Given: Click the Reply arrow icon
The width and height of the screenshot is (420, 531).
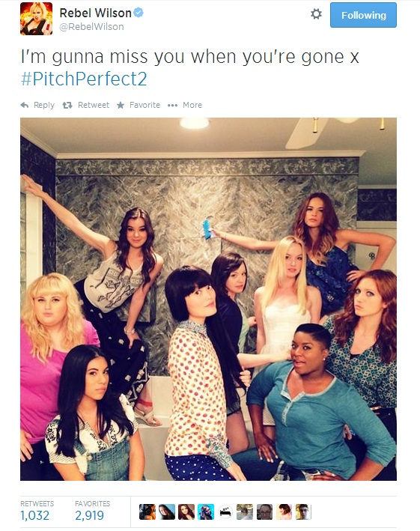Looking at the screenshot, I should click(x=25, y=106).
